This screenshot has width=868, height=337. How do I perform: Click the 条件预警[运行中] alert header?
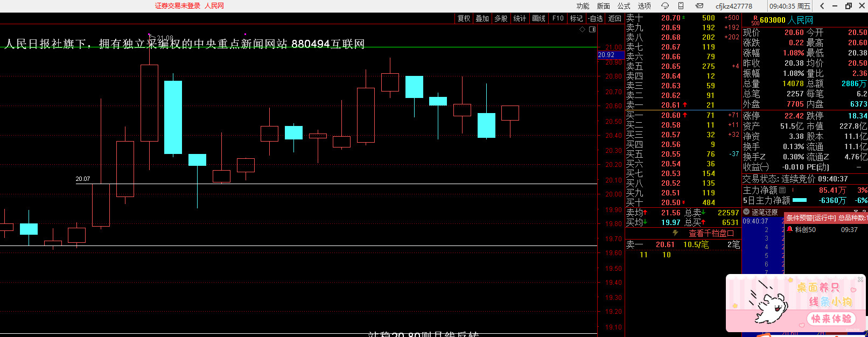click(x=826, y=217)
